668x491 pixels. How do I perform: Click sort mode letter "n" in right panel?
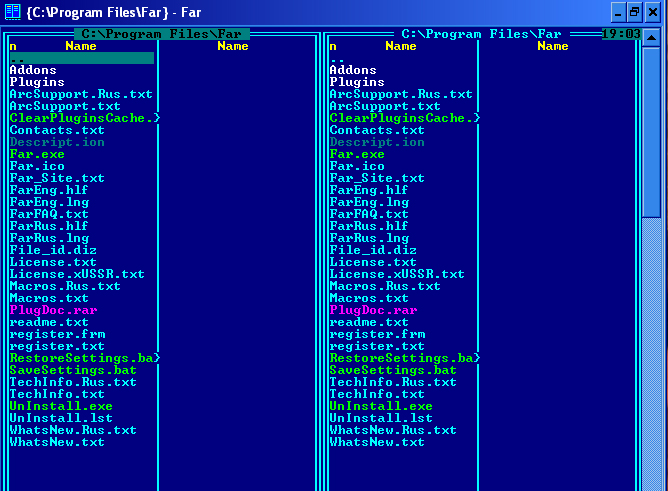click(333, 46)
